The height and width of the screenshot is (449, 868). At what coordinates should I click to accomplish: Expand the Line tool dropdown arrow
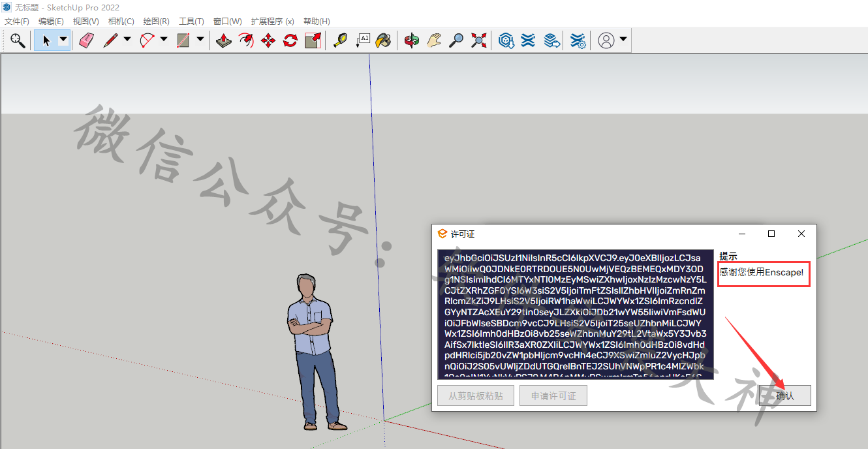127,40
